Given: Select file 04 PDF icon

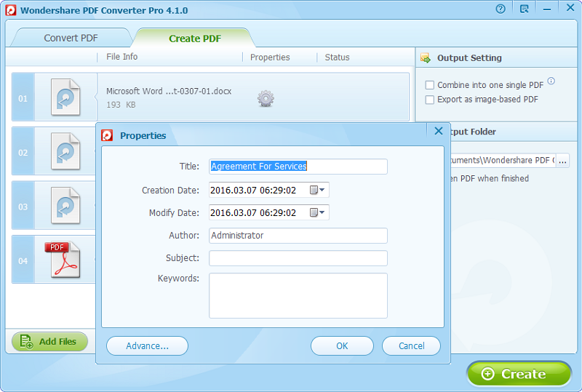Looking at the screenshot, I should coord(63,260).
